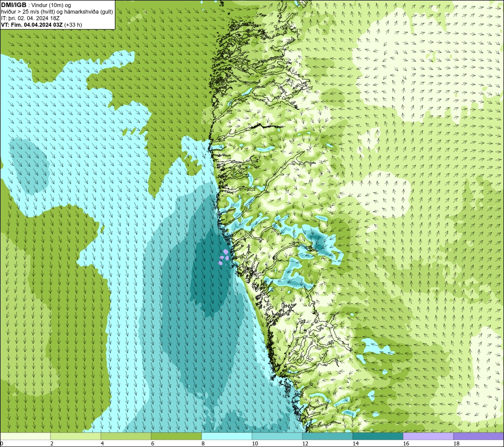The width and height of the screenshot is (504, 447).
Task: Click the 10–12 m/s turquoise swatch
Action: (x=277, y=436)
